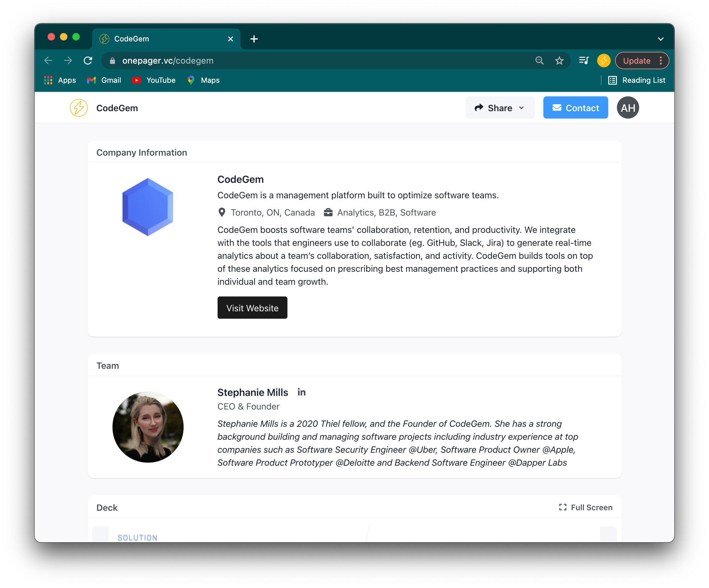Screen dimensions: 709x588
Task: Reload the page
Action: [88, 61]
